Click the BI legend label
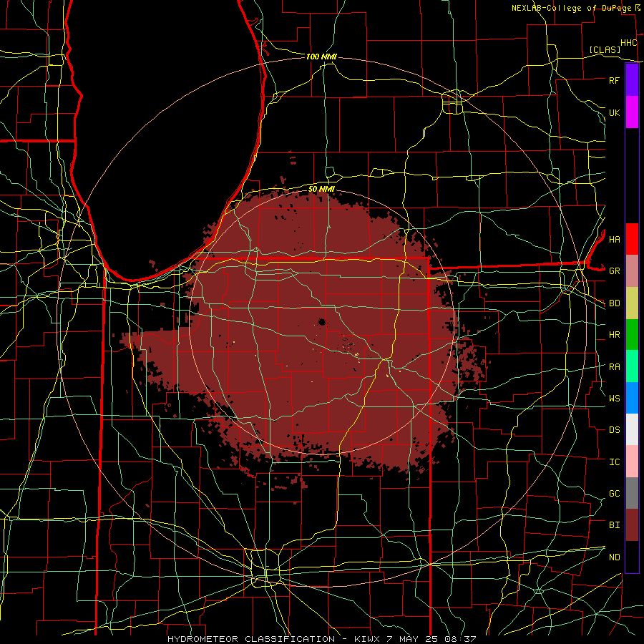This screenshot has height=644, width=644. tap(614, 525)
